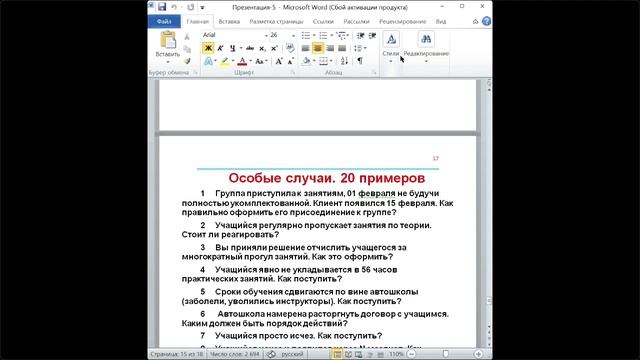The image size is (640, 360).
Task: Click the Increase Indent icon
Action: 372,36
